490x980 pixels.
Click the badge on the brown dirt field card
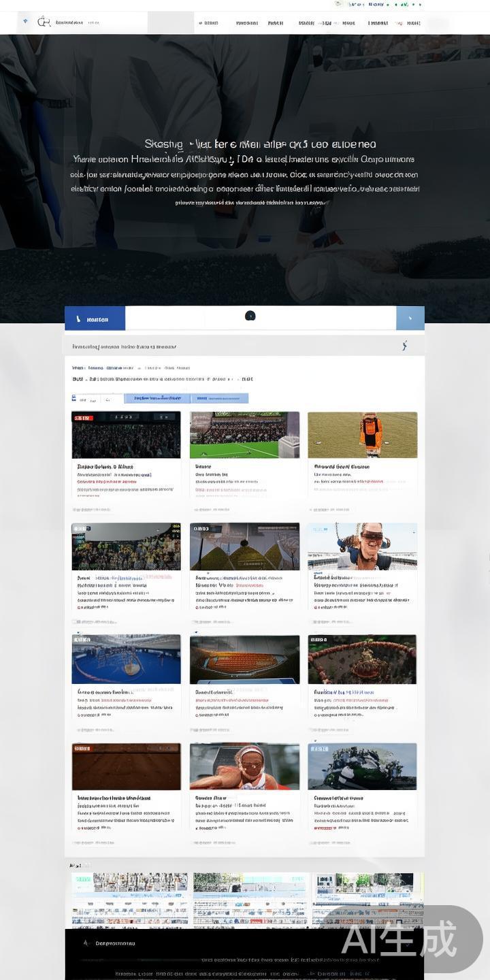pos(82,749)
